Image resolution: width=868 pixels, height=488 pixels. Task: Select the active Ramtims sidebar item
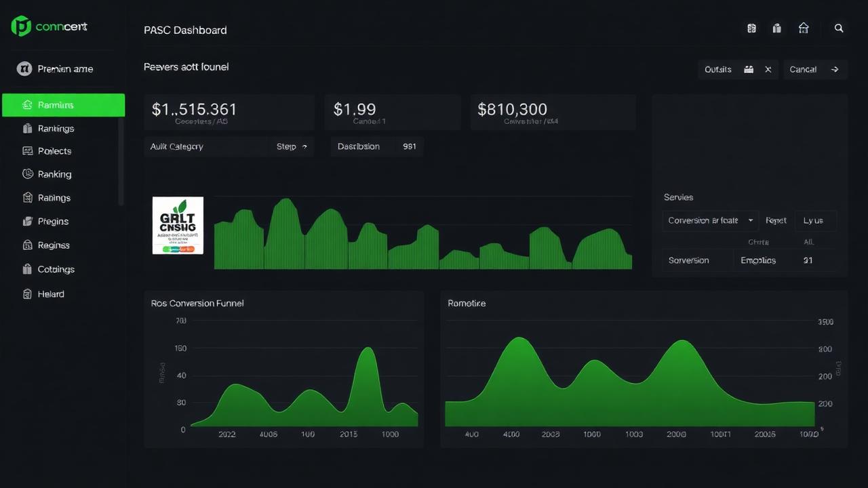(x=64, y=105)
